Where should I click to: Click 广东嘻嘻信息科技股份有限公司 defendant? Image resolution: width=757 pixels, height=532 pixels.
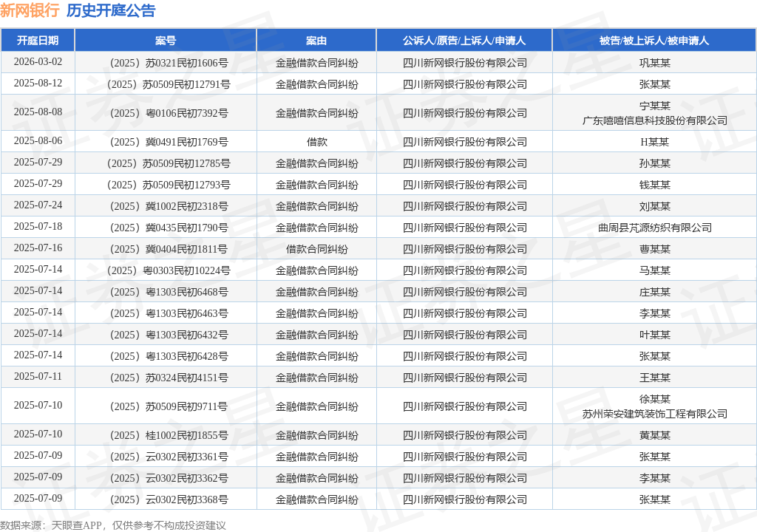click(x=655, y=120)
